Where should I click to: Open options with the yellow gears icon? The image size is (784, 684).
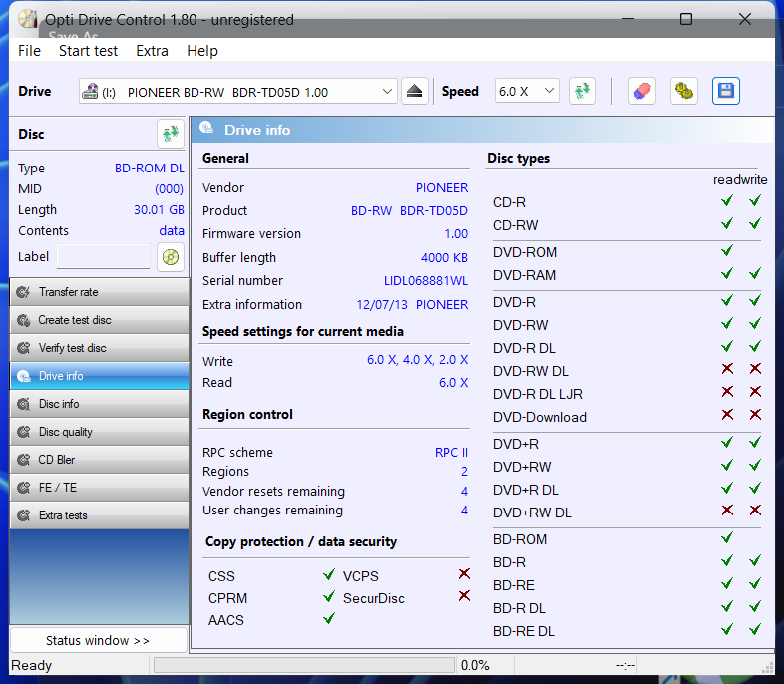(684, 91)
